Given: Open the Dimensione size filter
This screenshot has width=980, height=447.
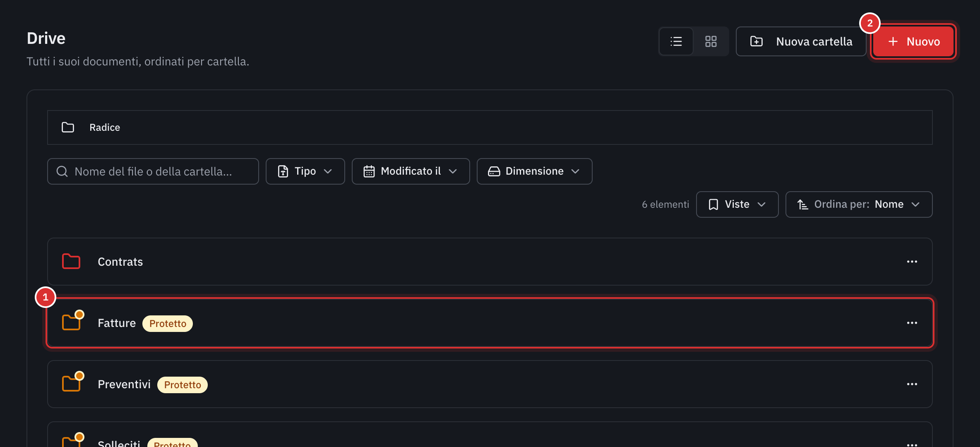Looking at the screenshot, I should (x=534, y=171).
